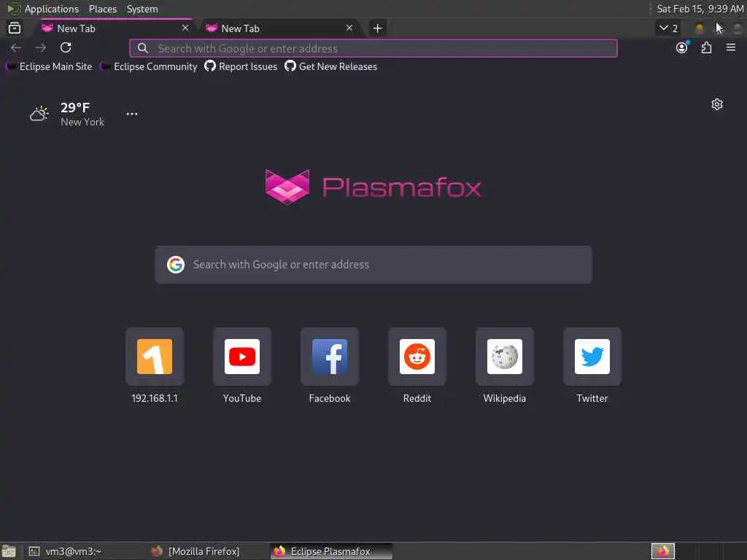
Task: Focus the address bar input
Action: [373, 48]
